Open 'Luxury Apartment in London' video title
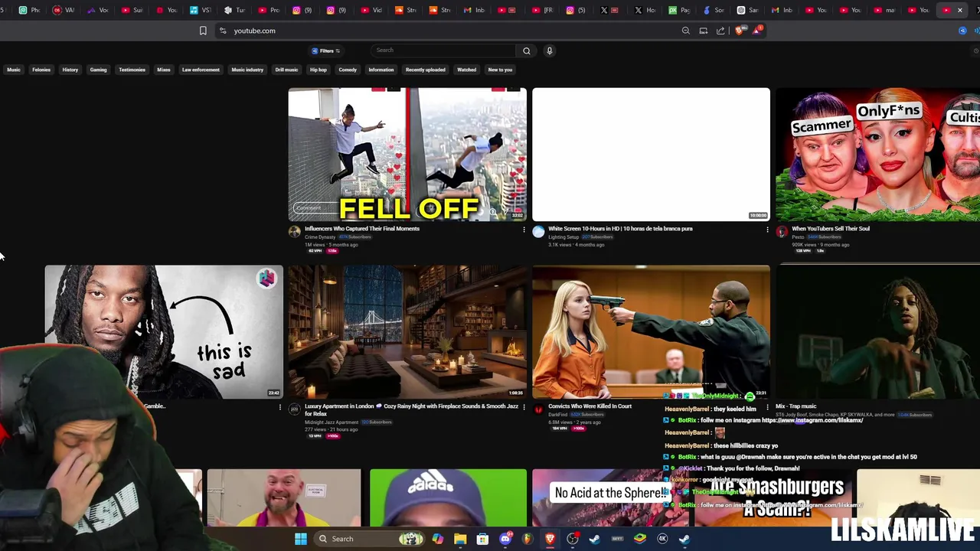This screenshot has height=551, width=980. coord(411,410)
